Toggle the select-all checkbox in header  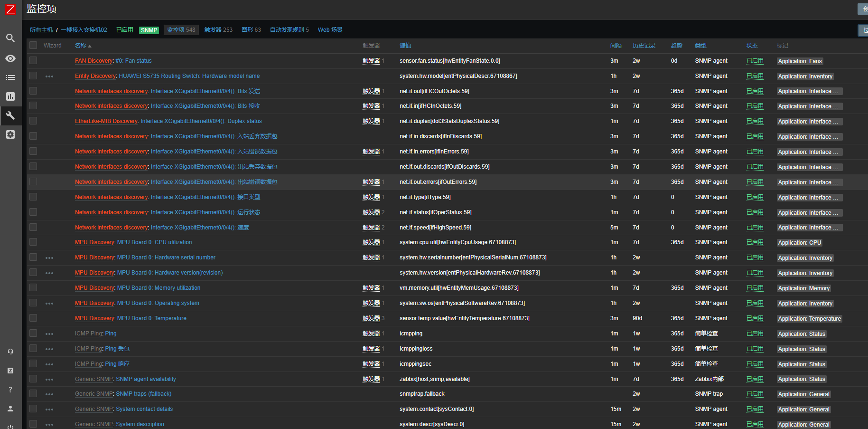point(33,45)
